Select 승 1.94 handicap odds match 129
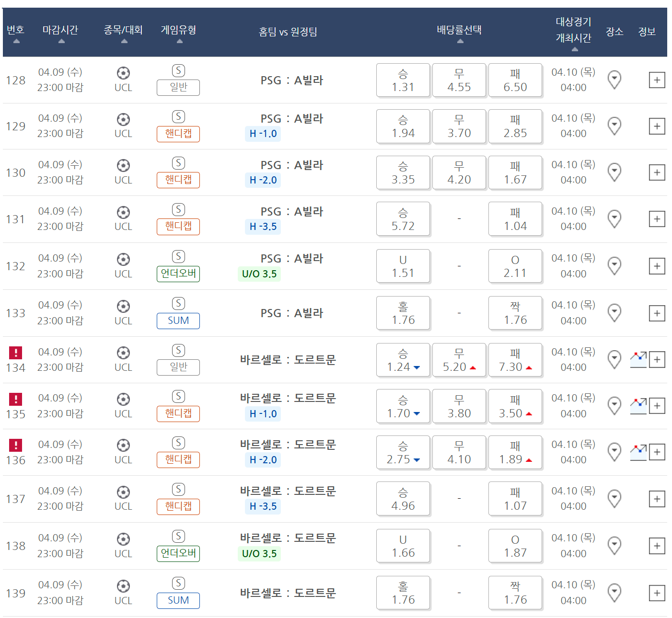 point(403,126)
